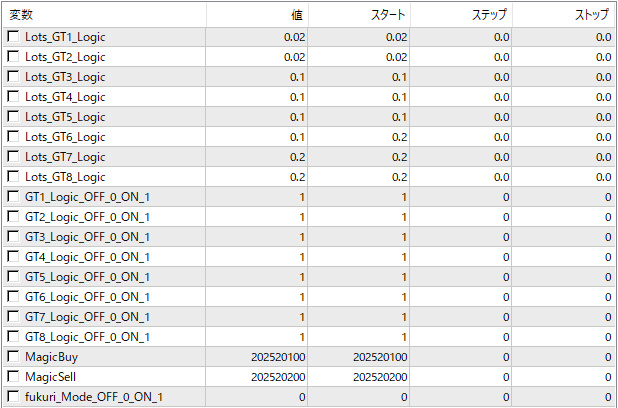Screen dimensions: 618x408
Task: Check the MagicBuy checkbox
Action: (x=13, y=357)
